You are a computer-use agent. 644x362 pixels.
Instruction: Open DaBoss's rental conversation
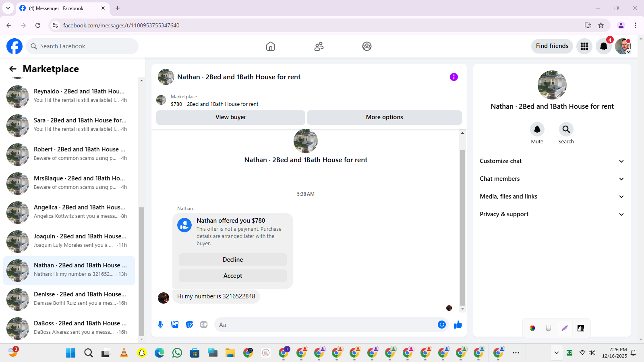pyautogui.click(x=69, y=329)
